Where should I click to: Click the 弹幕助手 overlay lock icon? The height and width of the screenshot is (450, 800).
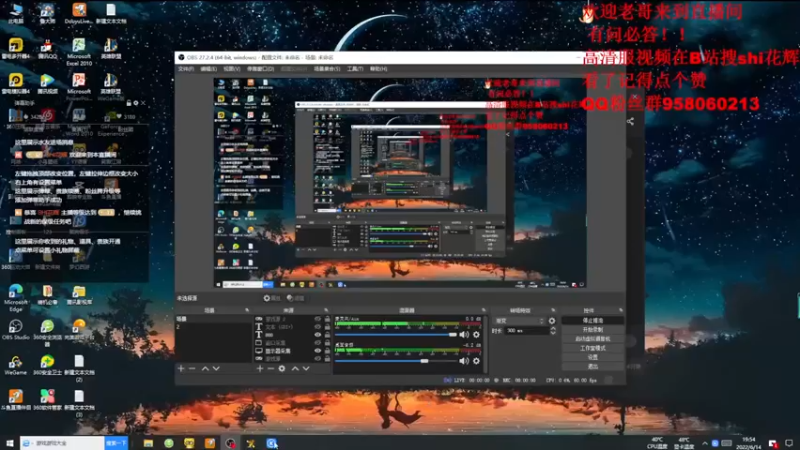click(129, 103)
